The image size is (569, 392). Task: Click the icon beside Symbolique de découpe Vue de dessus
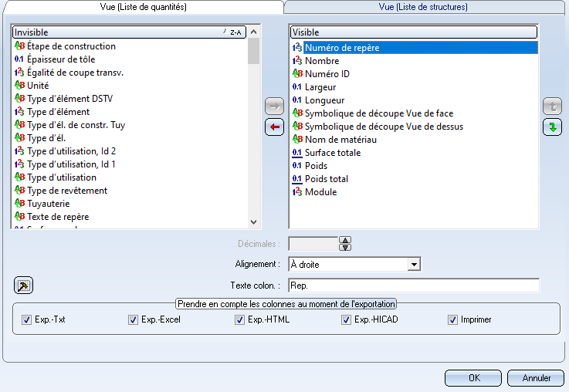pos(297,127)
